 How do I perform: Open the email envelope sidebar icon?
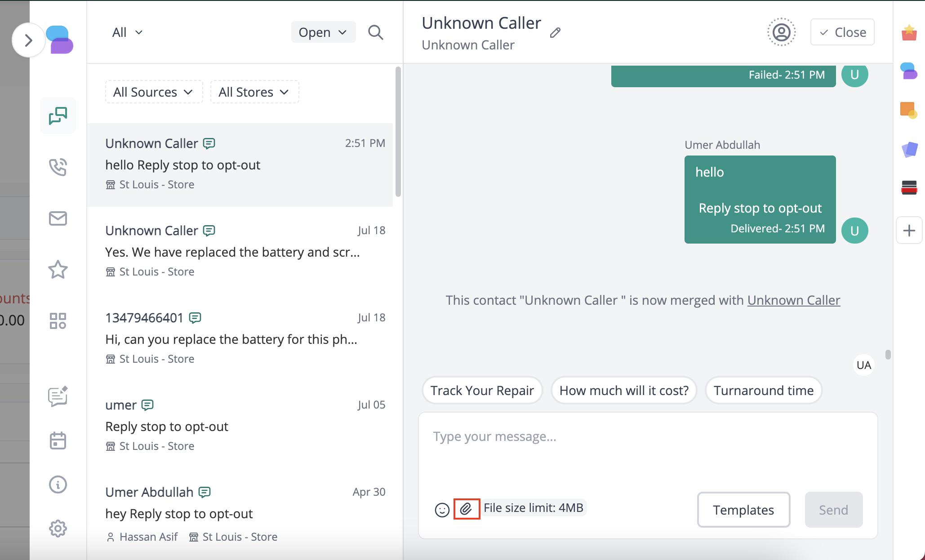[58, 218]
